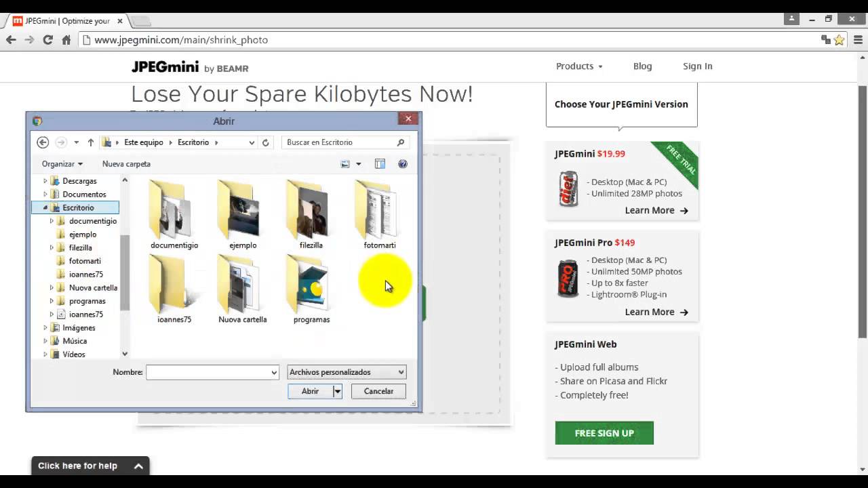Select the ejemplo folder icon
Screen dimensions: 868x488
[x=243, y=209]
